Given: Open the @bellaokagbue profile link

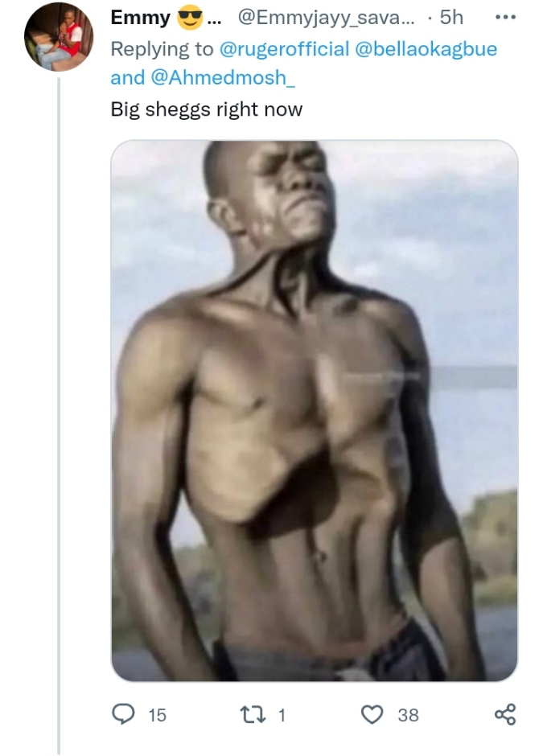Looking at the screenshot, I should [426, 49].
